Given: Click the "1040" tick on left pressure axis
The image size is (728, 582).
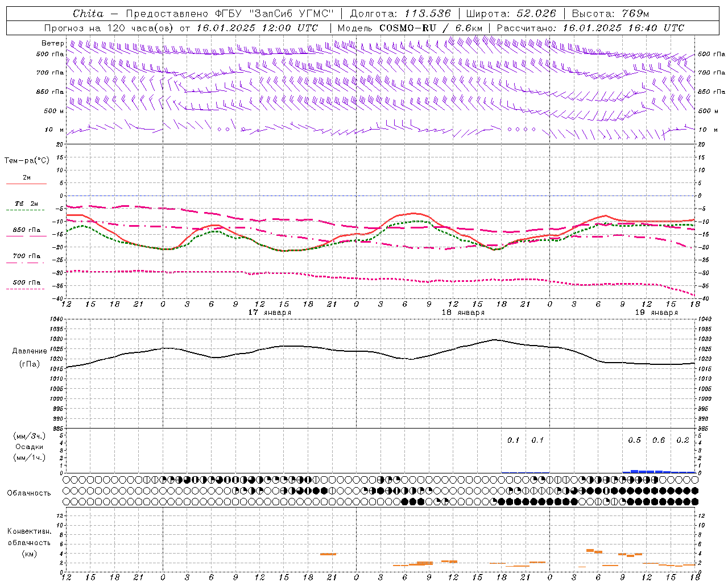Looking at the screenshot, I should tap(56, 319).
